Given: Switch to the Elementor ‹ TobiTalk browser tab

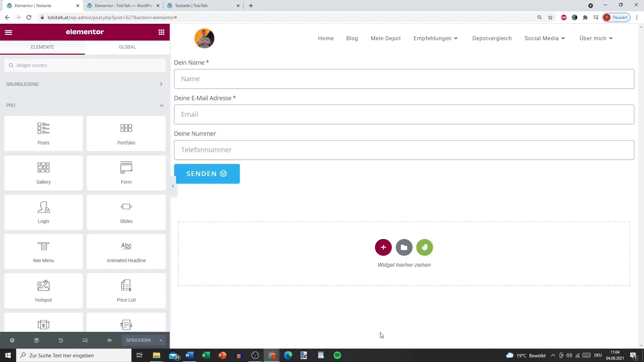Looking at the screenshot, I should coord(123,6).
